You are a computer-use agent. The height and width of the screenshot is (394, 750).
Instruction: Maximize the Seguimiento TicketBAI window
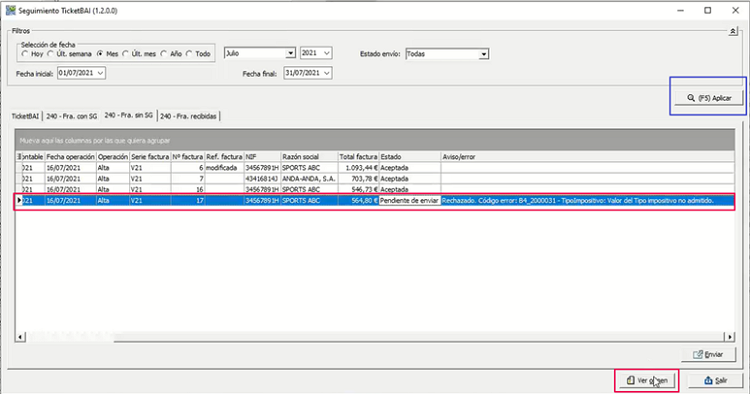pyautogui.click(x=707, y=11)
